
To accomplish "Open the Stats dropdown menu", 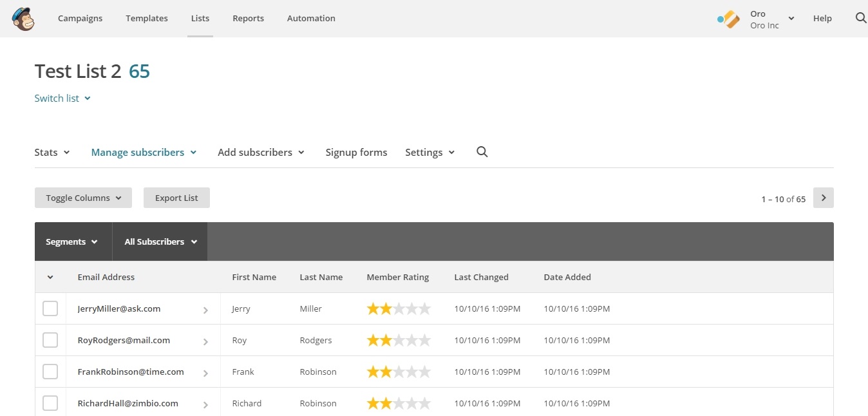I will 52,152.
